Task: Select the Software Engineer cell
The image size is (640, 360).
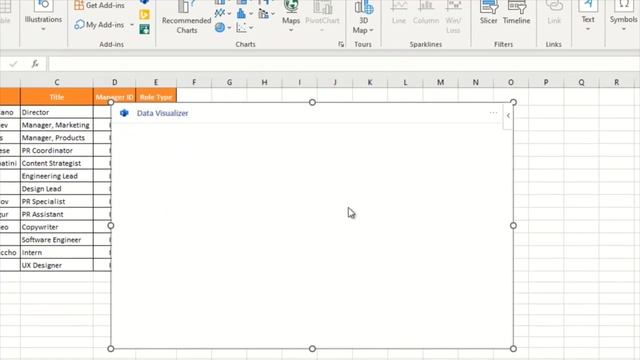Action: [x=57, y=240]
